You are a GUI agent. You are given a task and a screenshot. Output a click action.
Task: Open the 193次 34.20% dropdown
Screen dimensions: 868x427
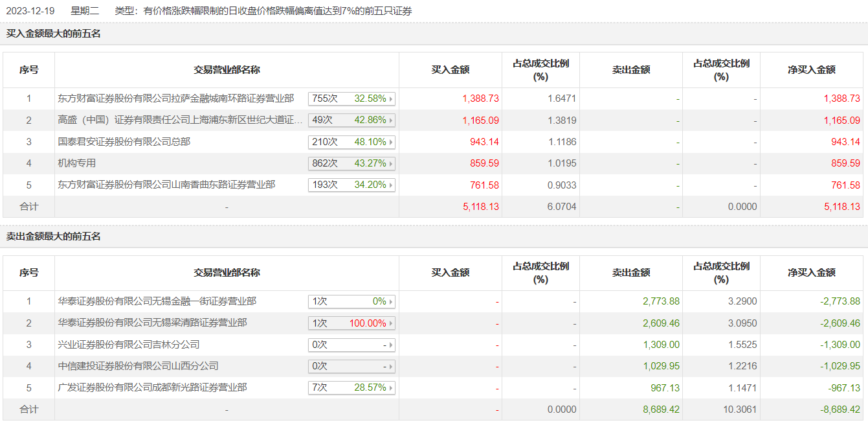[351, 185]
